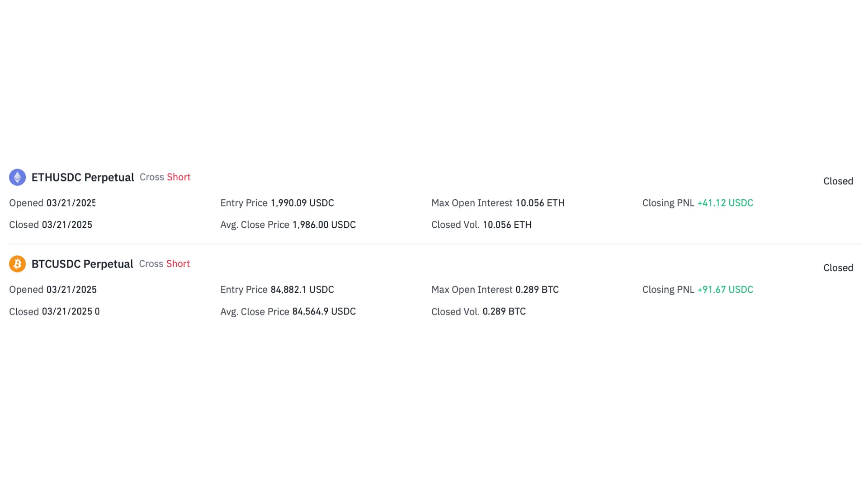Click the red Short tag on BTCUSDC
The width and height of the screenshot is (868, 488).
pos(178,264)
